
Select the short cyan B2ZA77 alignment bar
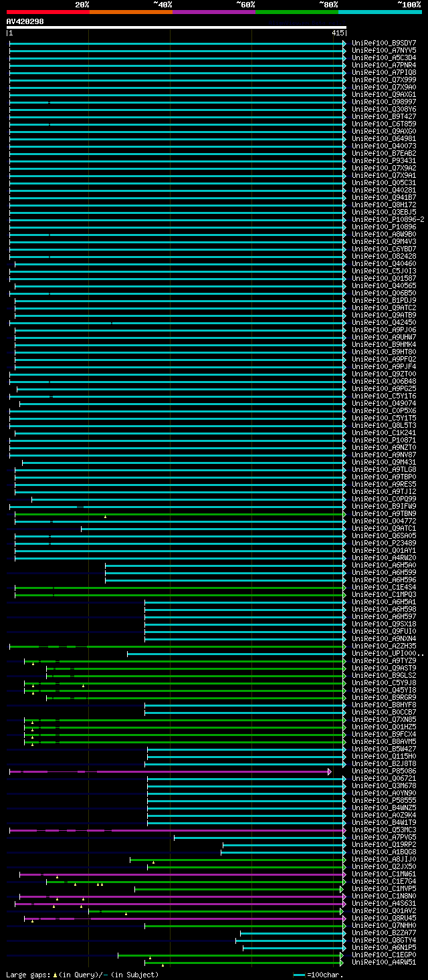point(292,933)
